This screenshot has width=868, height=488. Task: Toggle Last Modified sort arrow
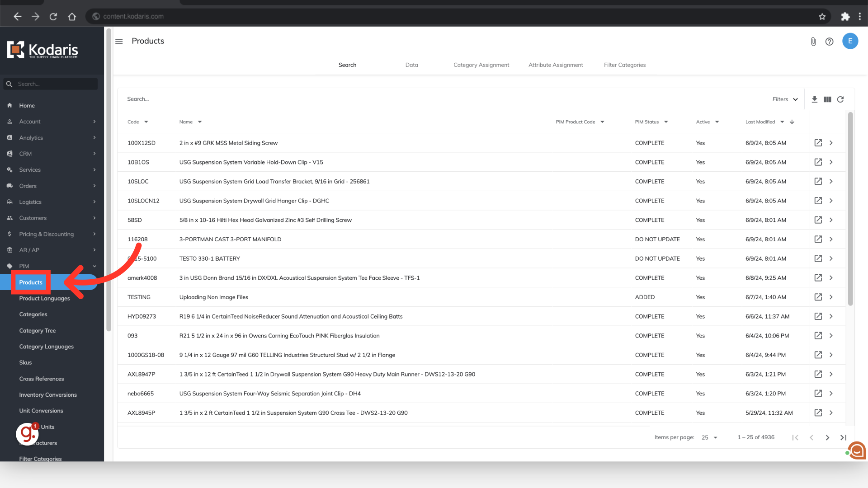coord(792,122)
